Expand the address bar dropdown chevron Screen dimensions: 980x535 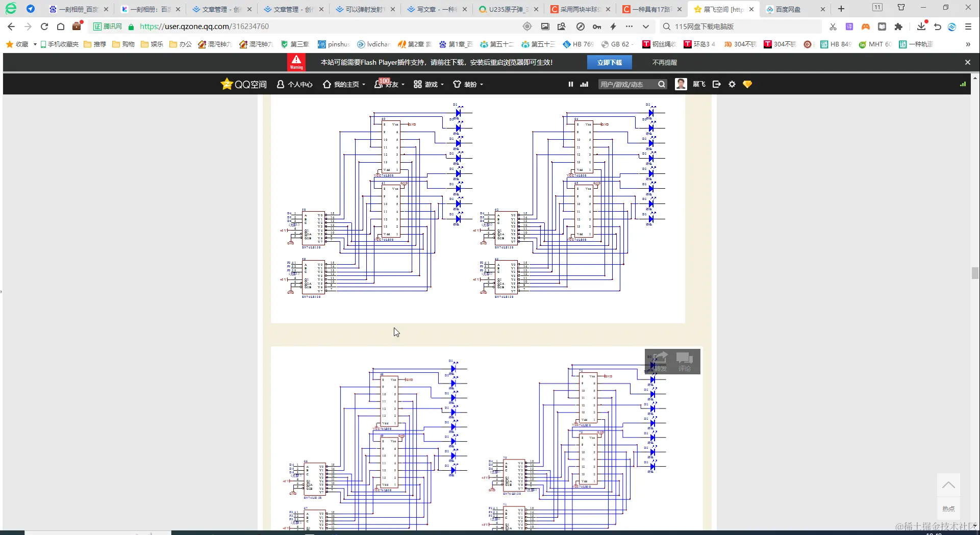point(646,27)
